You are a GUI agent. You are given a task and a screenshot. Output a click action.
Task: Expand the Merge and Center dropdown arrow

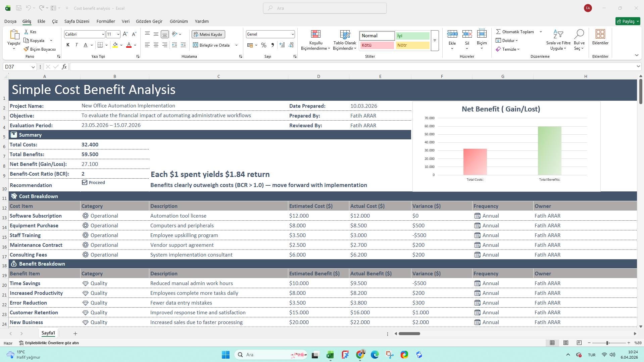click(x=236, y=45)
